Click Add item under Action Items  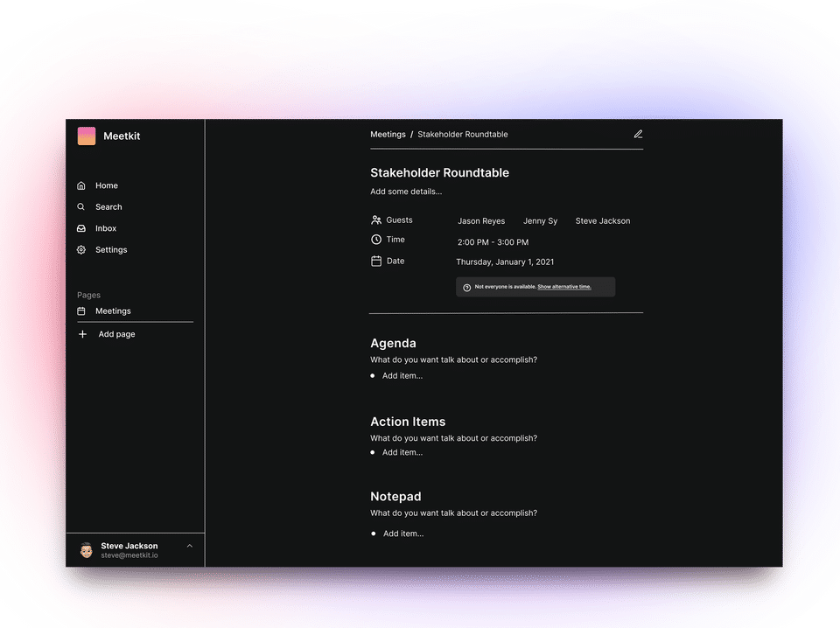pyautogui.click(x=402, y=452)
